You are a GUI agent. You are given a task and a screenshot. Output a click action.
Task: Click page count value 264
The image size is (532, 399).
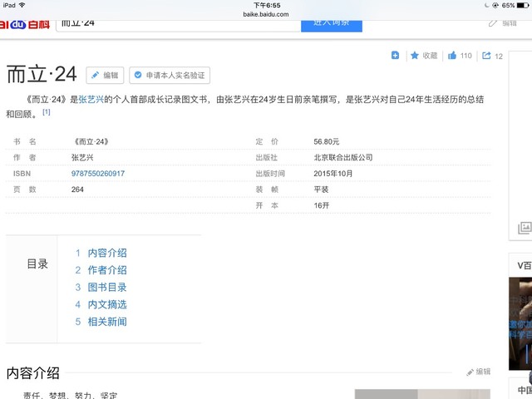pos(77,190)
